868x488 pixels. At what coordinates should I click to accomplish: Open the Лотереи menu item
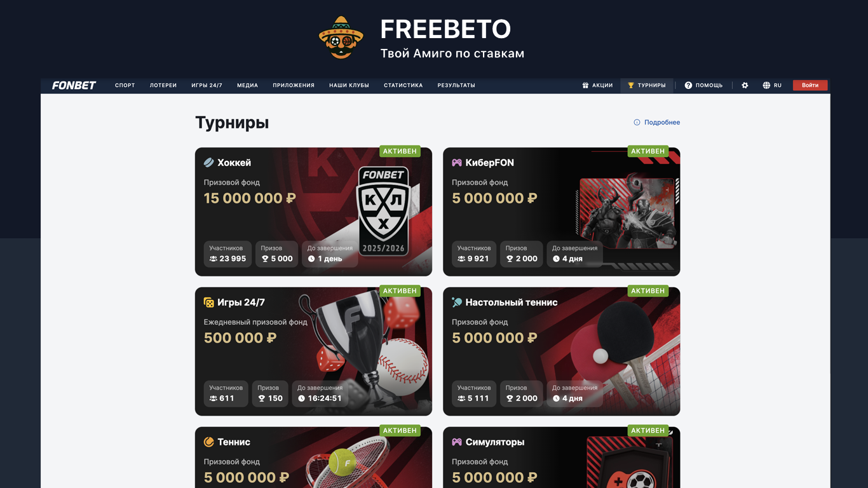[x=163, y=85]
